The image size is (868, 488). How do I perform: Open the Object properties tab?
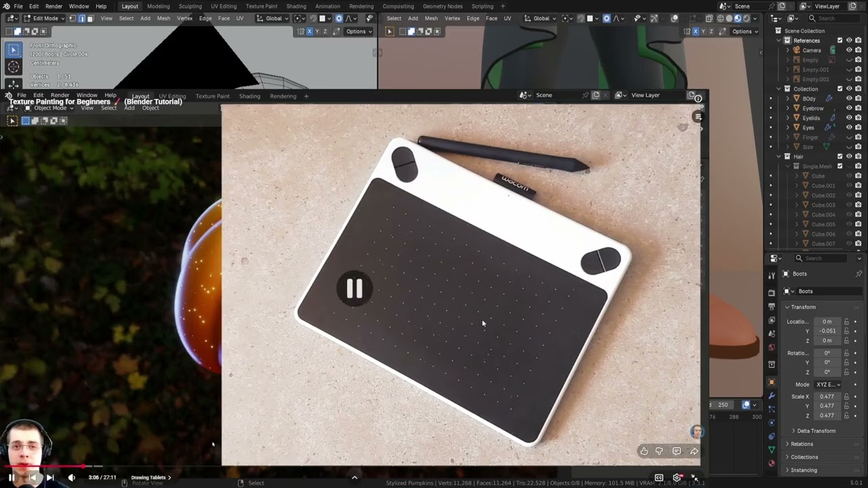click(x=771, y=384)
